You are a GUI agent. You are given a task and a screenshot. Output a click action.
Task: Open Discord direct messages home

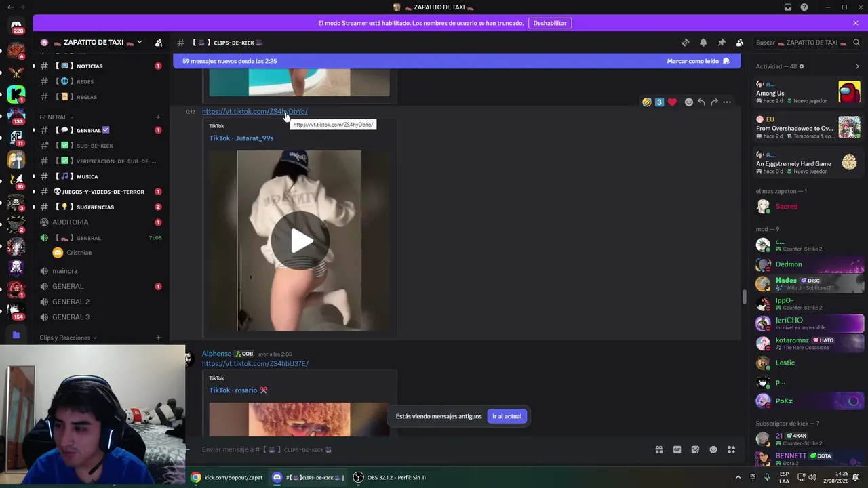tap(16, 26)
